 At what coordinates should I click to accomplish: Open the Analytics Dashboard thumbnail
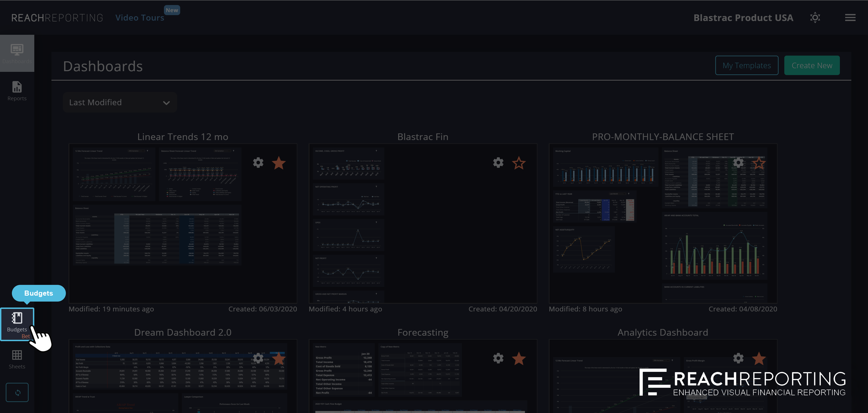(x=663, y=376)
